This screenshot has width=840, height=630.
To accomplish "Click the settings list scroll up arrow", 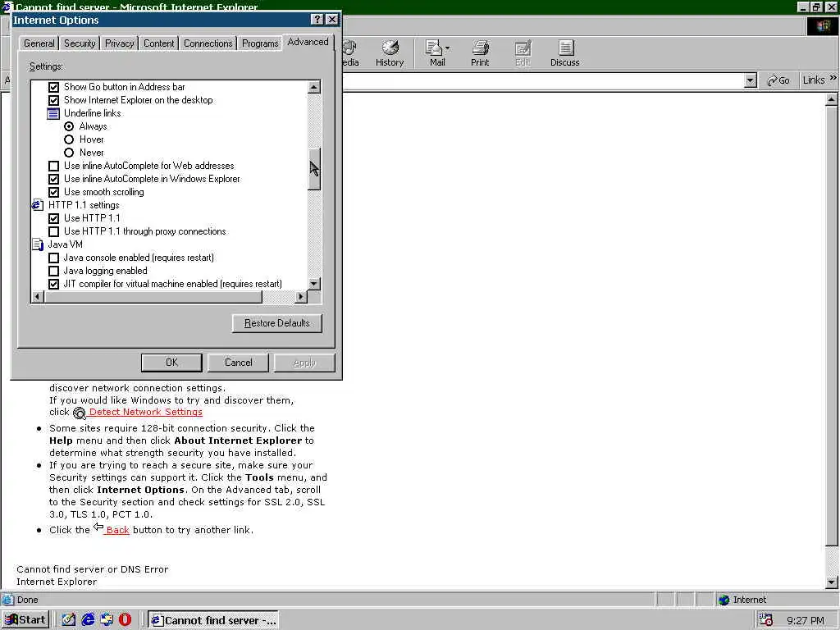I will (x=314, y=87).
